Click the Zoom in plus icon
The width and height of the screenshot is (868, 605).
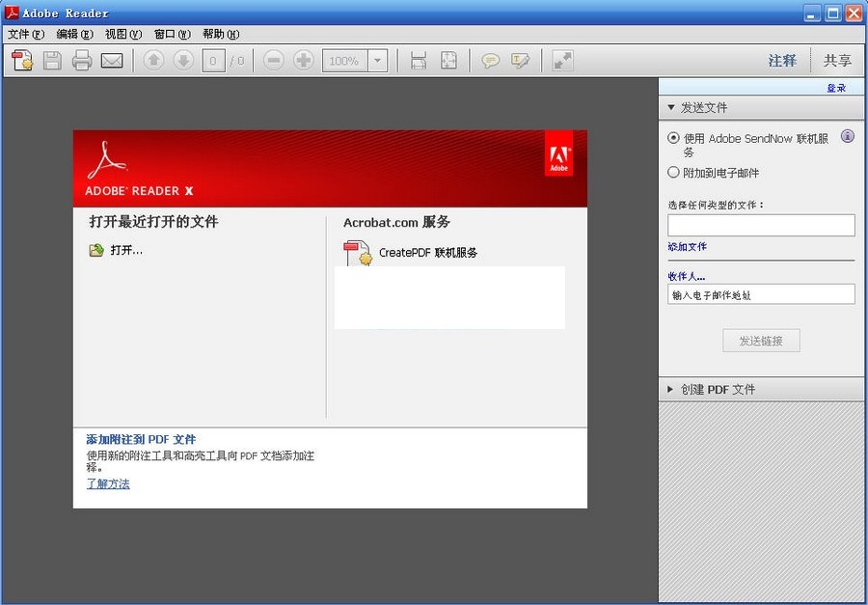[304, 61]
